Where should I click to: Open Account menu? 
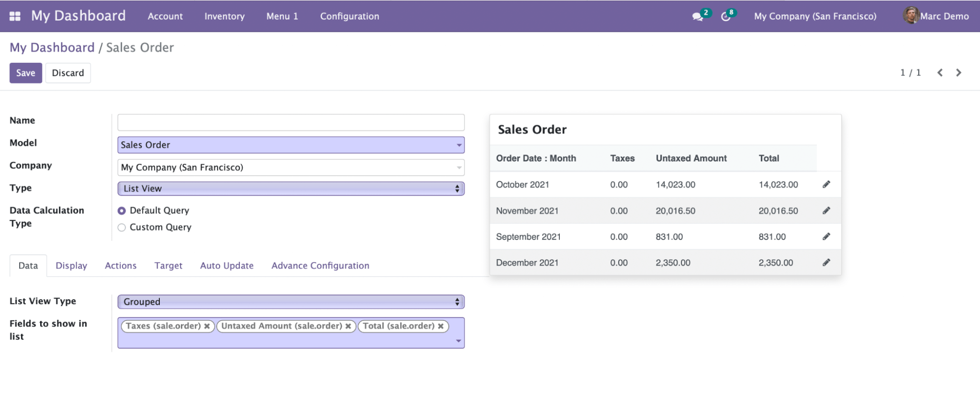point(165,16)
